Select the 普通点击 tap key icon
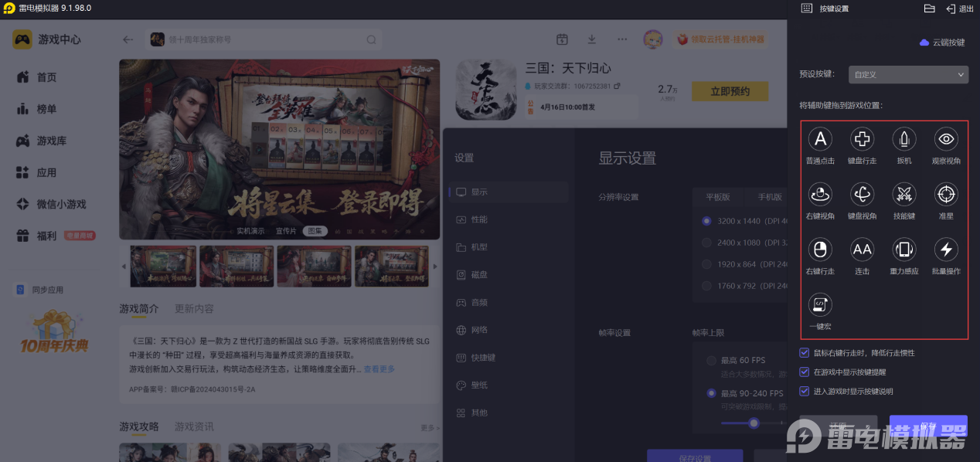This screenshot has height=462, width=980. [820, 139]
